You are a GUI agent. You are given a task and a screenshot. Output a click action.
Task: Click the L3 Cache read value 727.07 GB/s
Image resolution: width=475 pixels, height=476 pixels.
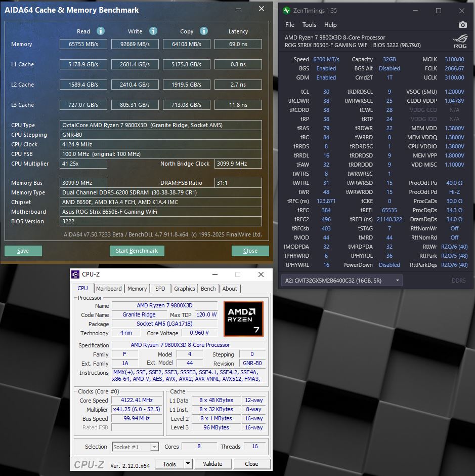coord(83,105)
